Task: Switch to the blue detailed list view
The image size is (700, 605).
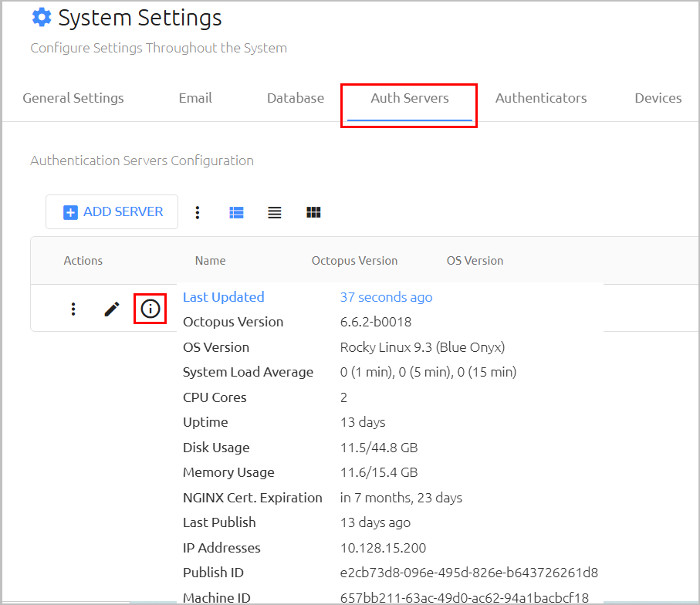Action: 236,212
